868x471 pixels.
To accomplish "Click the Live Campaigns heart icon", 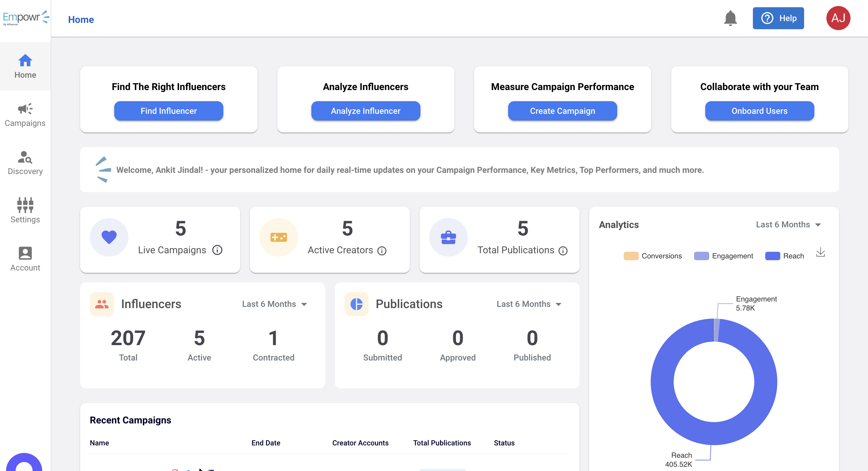I will click(109, 237).
